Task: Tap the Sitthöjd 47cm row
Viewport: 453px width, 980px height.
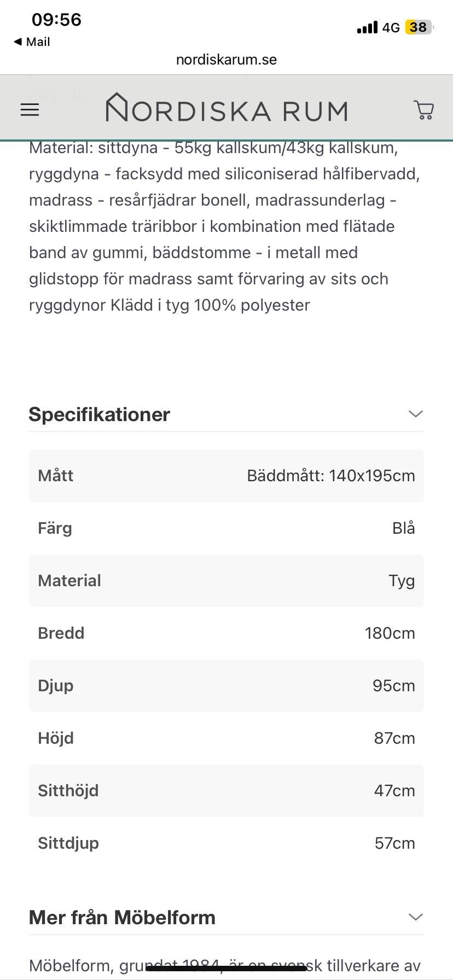Action: tap(226, 791)
